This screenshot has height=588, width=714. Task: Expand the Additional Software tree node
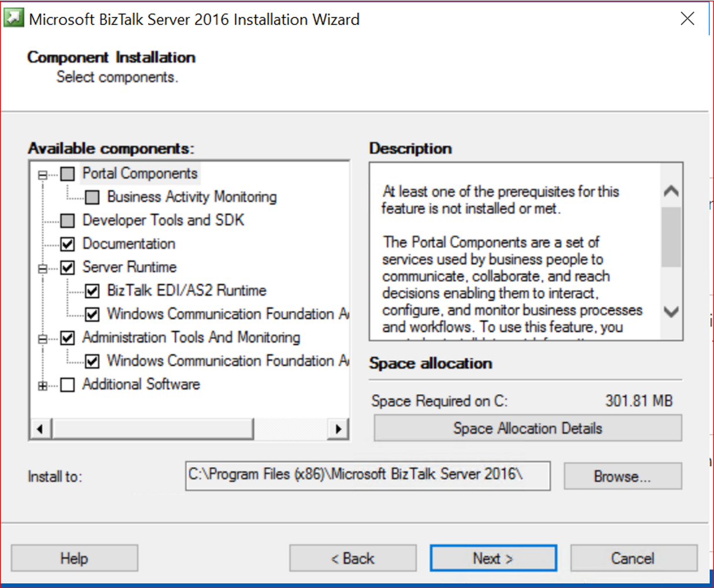42,386
